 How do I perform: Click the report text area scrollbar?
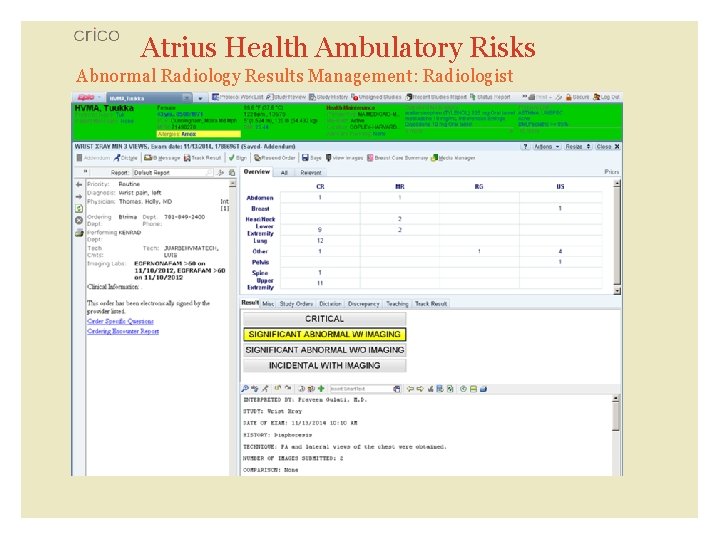pyautogui.click(x=616, y=435)
